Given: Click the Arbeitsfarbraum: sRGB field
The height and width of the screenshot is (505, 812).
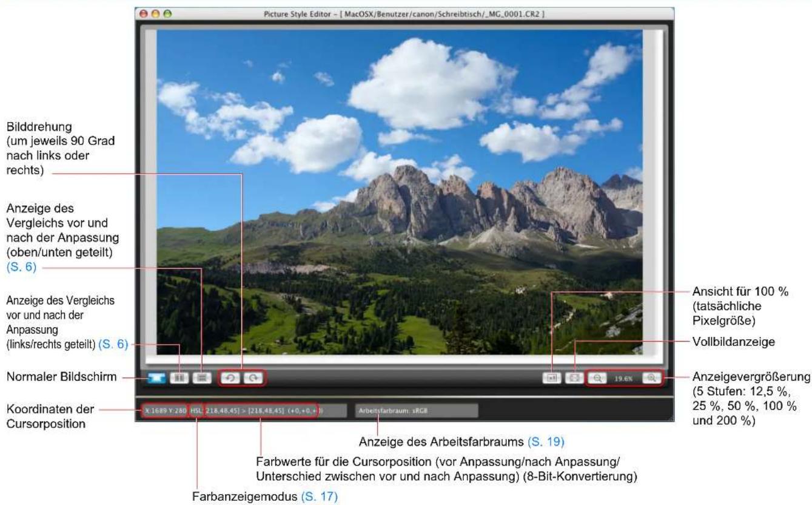Looking at the screenshot, I should [415, 411].
